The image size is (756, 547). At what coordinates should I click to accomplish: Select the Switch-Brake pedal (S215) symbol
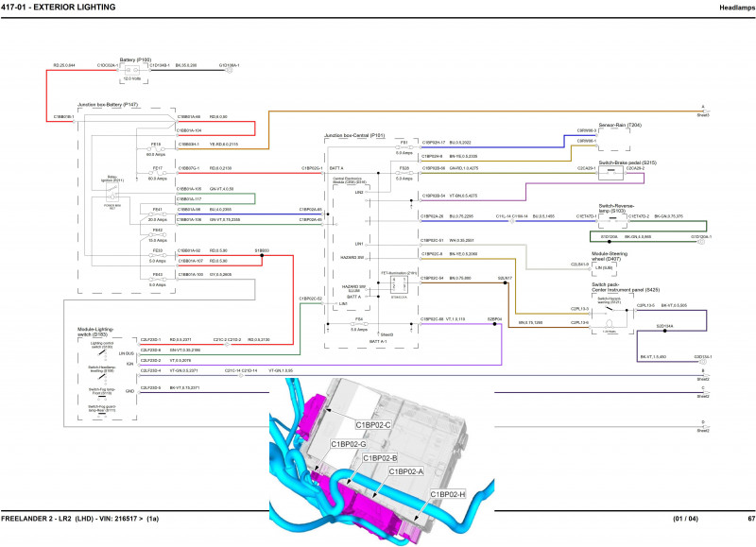pyautogui.click(x=612, y=171)
